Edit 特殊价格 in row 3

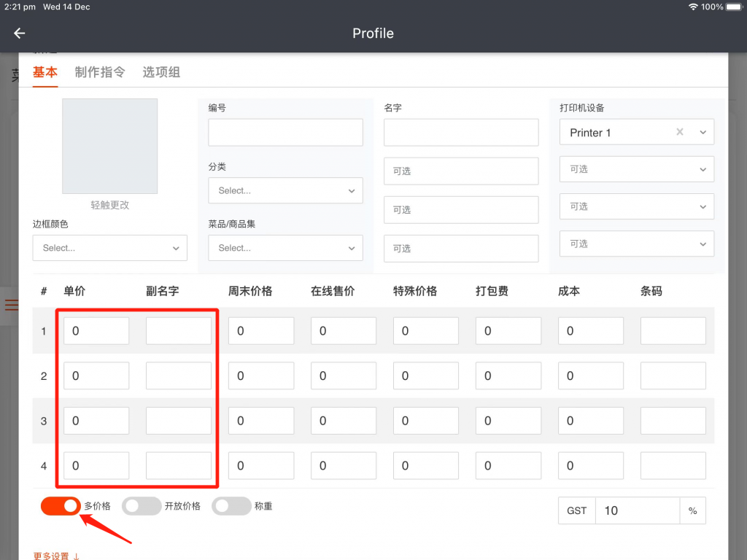426,421
